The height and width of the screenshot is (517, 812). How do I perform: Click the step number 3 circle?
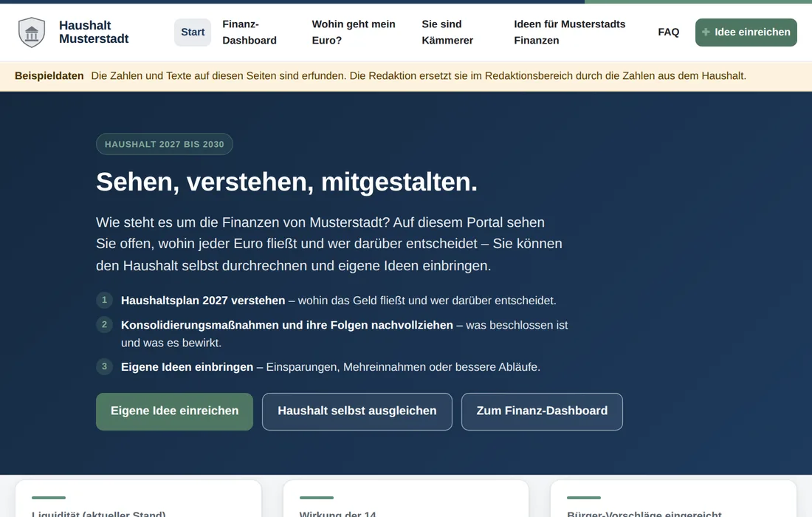click(105, 366)
